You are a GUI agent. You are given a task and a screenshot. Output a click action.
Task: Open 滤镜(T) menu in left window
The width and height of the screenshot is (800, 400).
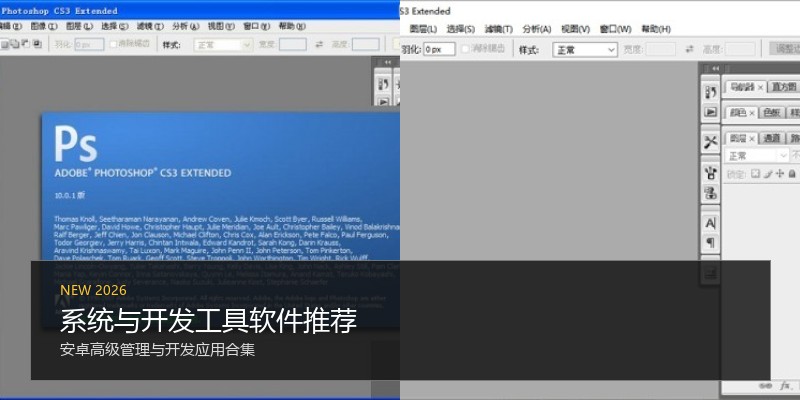click(150, 27)
